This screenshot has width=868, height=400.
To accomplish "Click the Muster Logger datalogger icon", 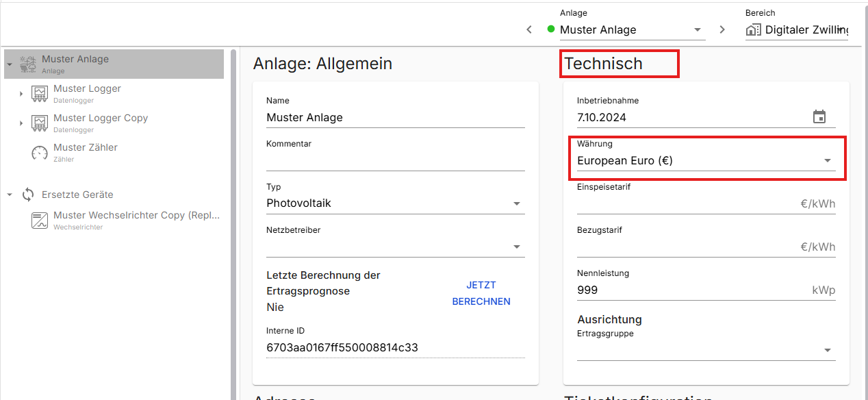I will coord(40,94).
